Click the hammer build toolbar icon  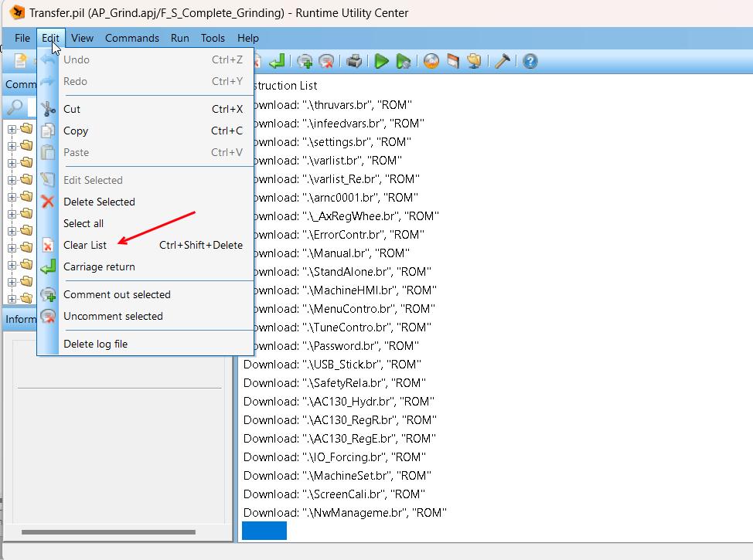tap(503, 61)
